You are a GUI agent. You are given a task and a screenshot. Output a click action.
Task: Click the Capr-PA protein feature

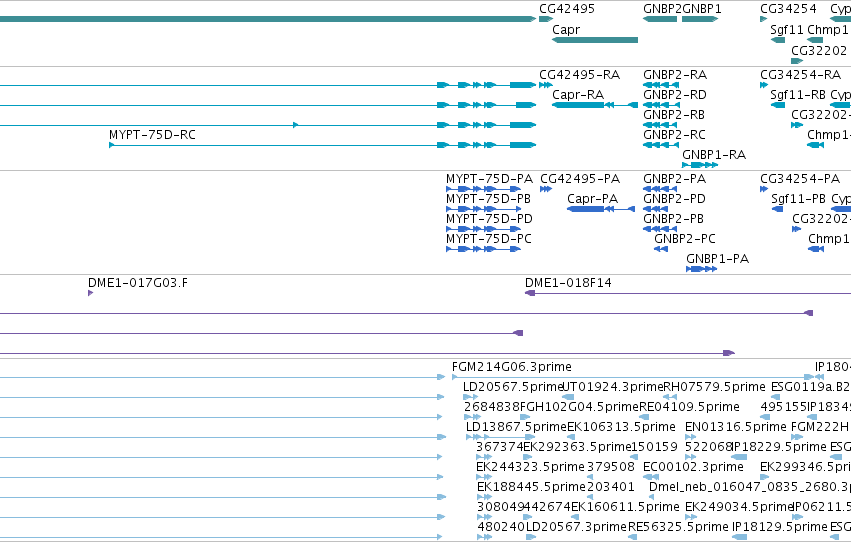(x=601, y=209)
